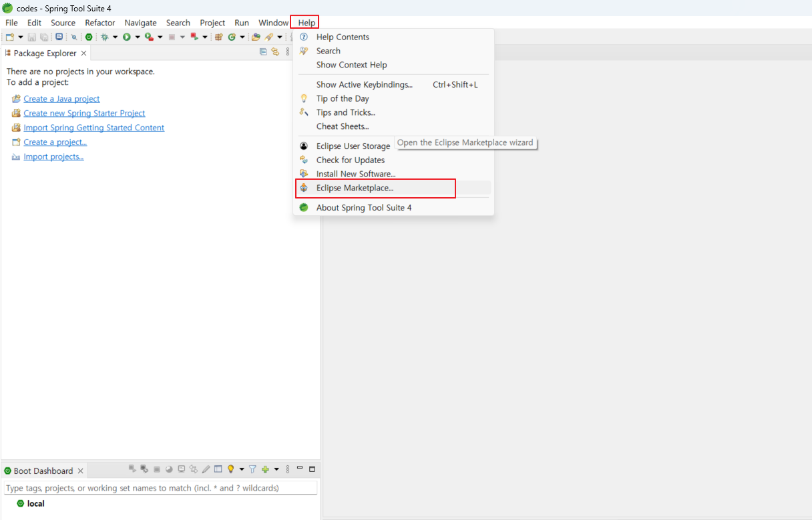Open Tips and Tricks entry
Screen dimensions: 812x520
(x=393, y=112)
